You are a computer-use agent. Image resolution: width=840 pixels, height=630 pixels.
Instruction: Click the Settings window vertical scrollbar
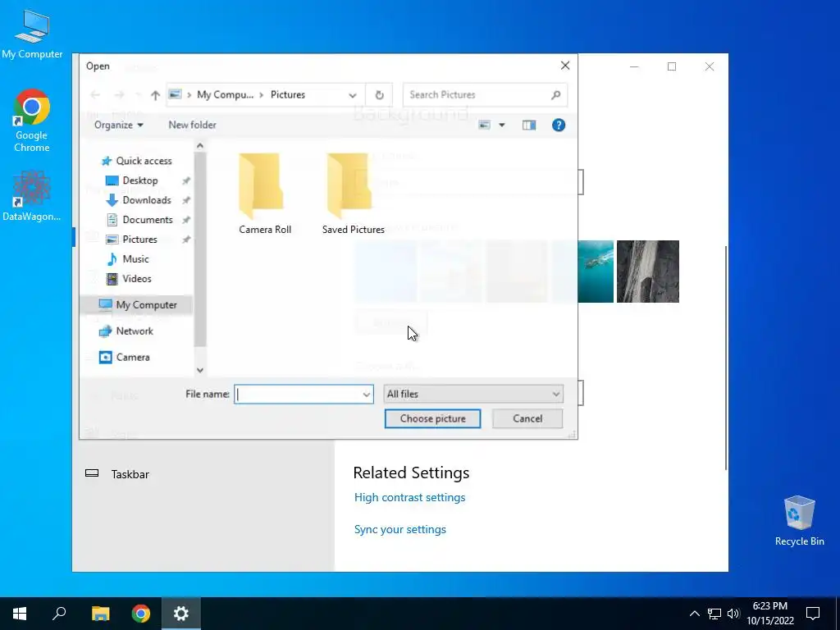click(726, 358)
